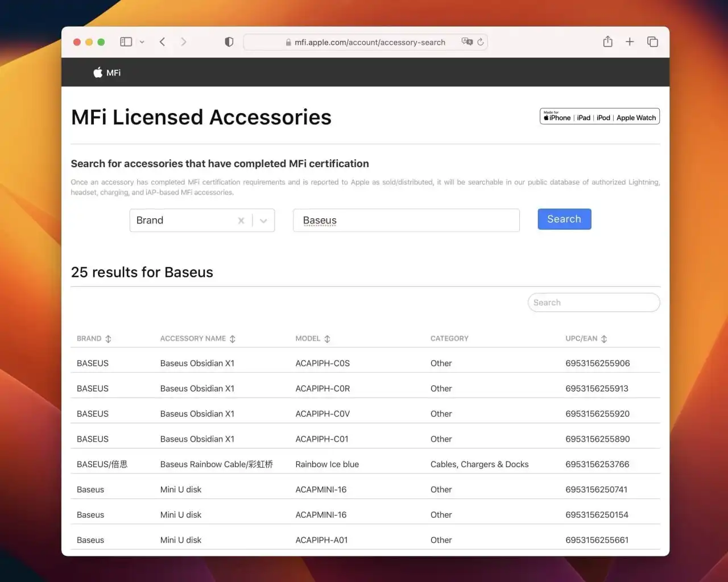Click UPC 6953156255906

598,363
